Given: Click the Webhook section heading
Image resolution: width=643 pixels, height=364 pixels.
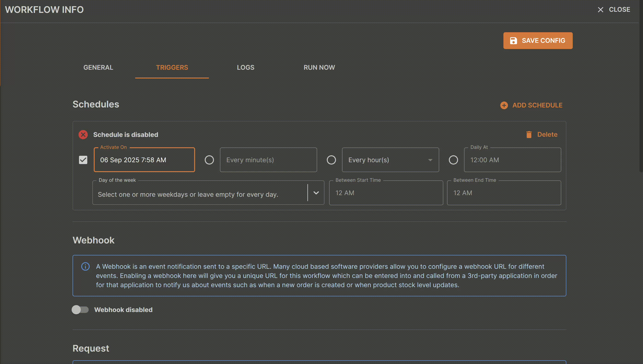Looking at the screenshot, I should point(94,240).
